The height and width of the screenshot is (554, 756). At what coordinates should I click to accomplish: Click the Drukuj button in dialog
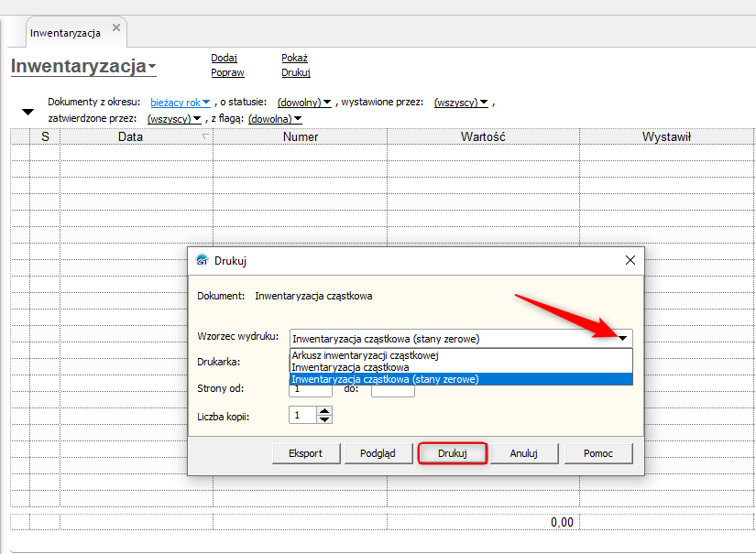(453, 453)
